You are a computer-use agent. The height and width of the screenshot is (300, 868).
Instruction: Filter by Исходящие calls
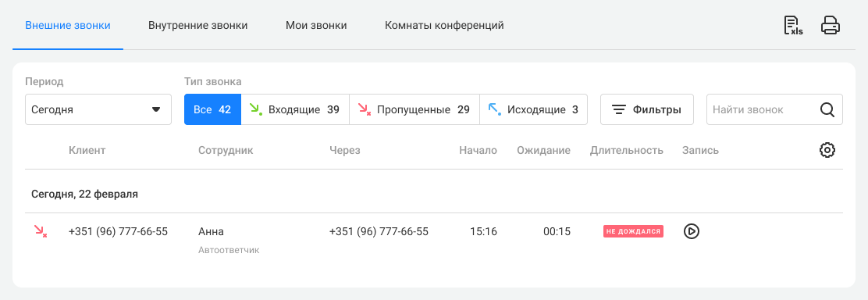point(533,110)
